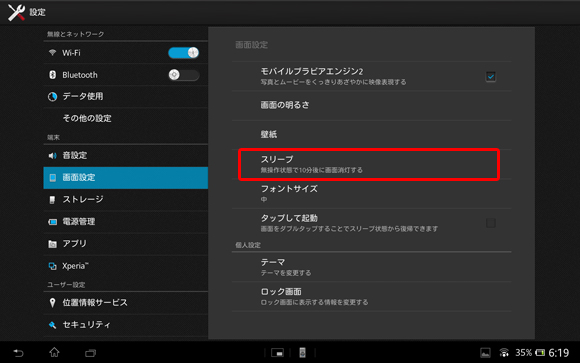Open アプリ settings
Screen dimensions: 580x363
tap(126, 244)
